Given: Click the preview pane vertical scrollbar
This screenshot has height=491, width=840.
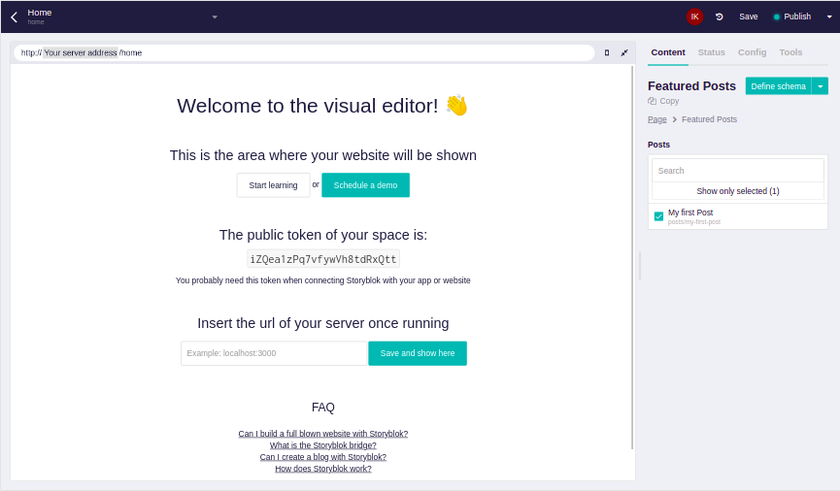Looking at the screenshot, I should [x=632, y=257].
